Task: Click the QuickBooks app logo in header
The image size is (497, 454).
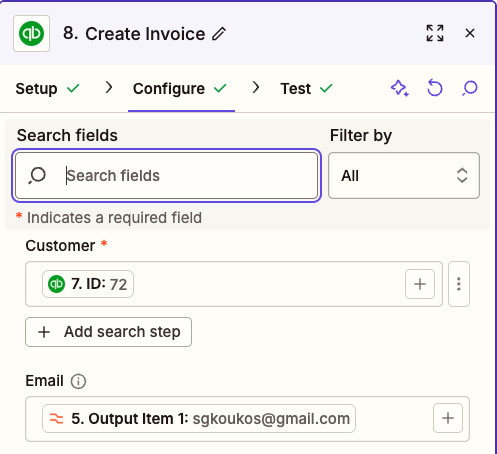Action: coord(31,33)
